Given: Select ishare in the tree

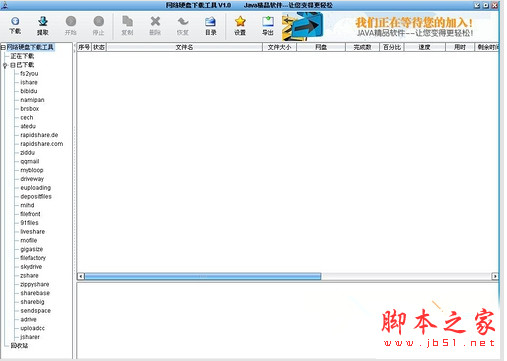Looking at the screenshot, I should [x=29, y=82].
